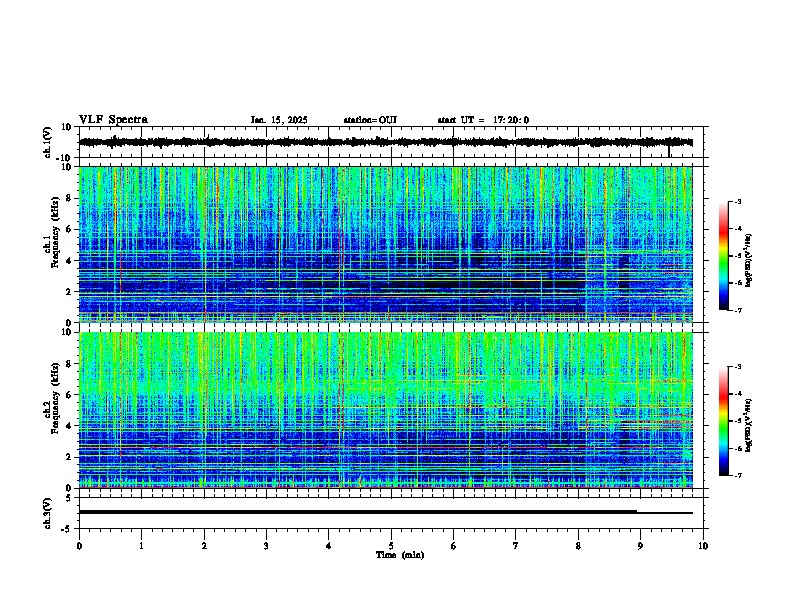Click time axis tick label "2"

[x=204, y=546]
